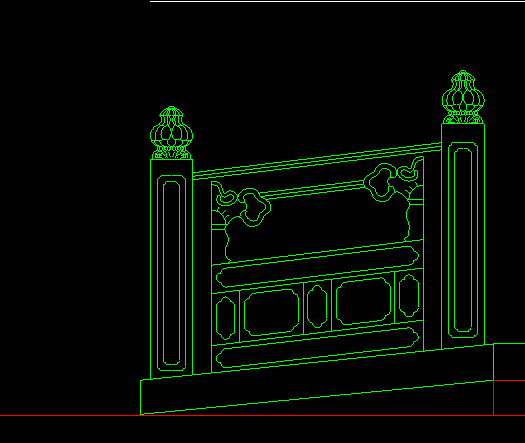
Task: Click the sloped base plinth under the railing
Action: [x=317, y=379]
